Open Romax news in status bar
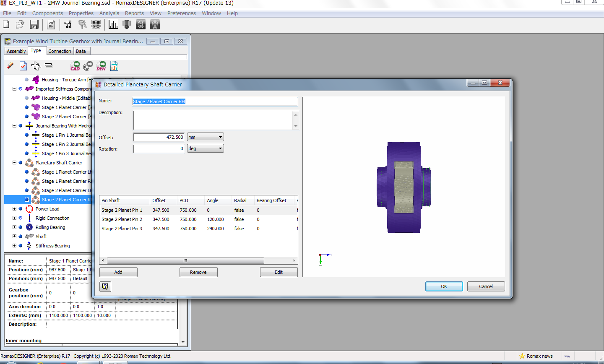Screen dimensions: 604x364 (536, 356)
